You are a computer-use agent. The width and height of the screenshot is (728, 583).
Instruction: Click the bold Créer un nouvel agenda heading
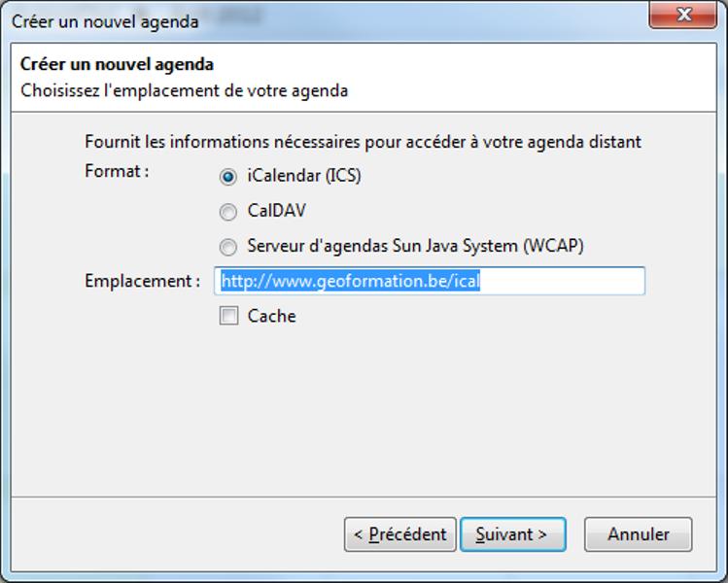point(117,64)
